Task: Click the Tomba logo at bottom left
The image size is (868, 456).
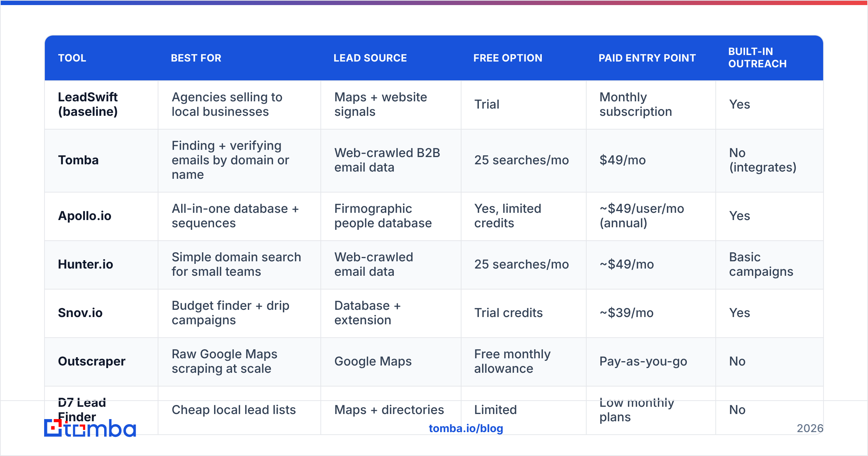Action: pyautogui.click(x=90, y=428)
